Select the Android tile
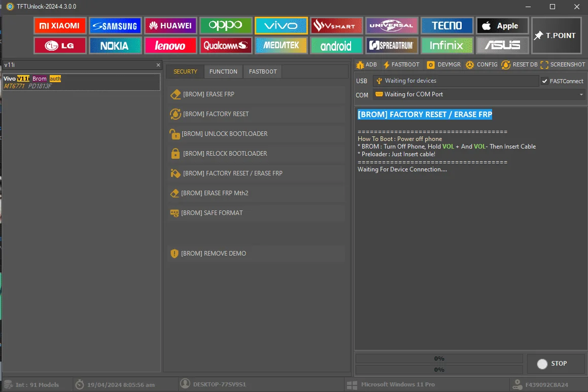Viewport: 588px width, 392px height. (336, 45)
